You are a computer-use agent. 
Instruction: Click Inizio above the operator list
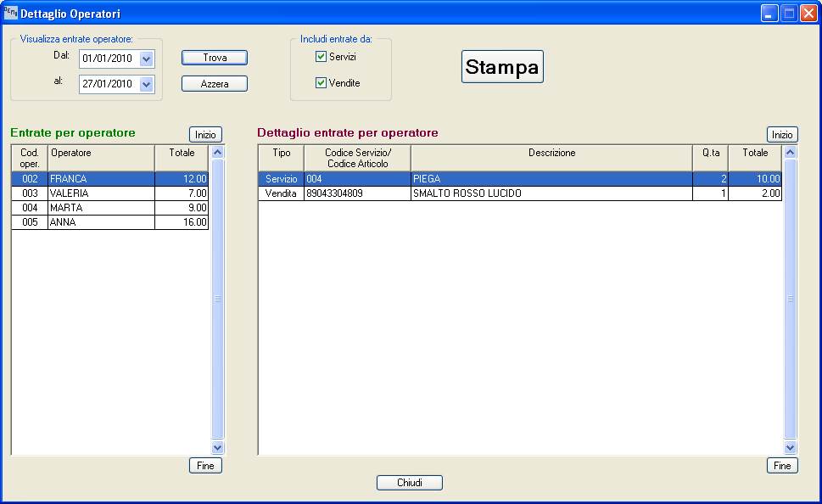click(x=205, y=135)
